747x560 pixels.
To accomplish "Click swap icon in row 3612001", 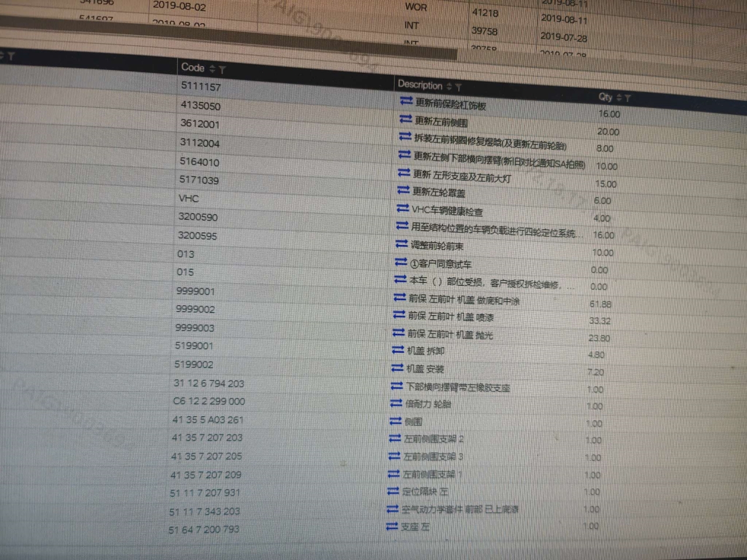I will (x=405, y=136).
